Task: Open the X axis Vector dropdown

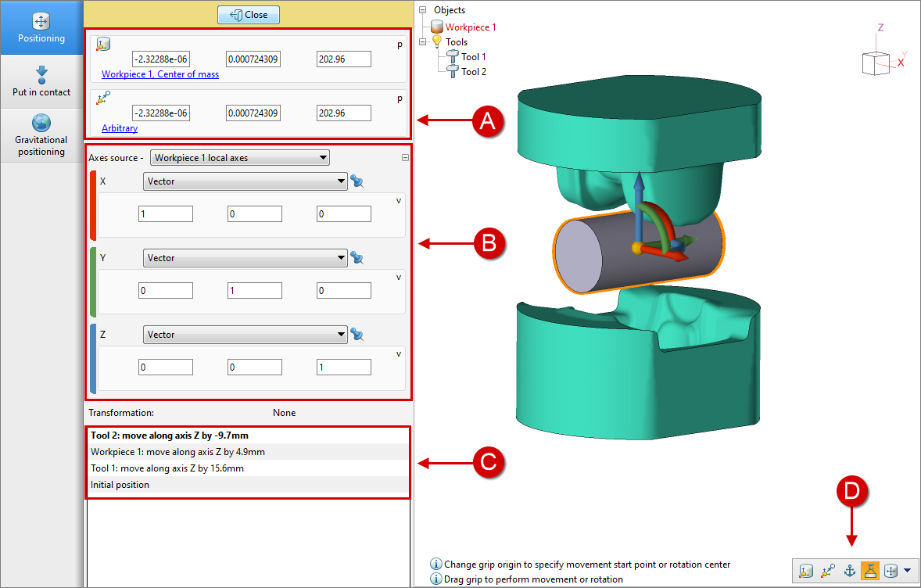Action: point(245,181)
